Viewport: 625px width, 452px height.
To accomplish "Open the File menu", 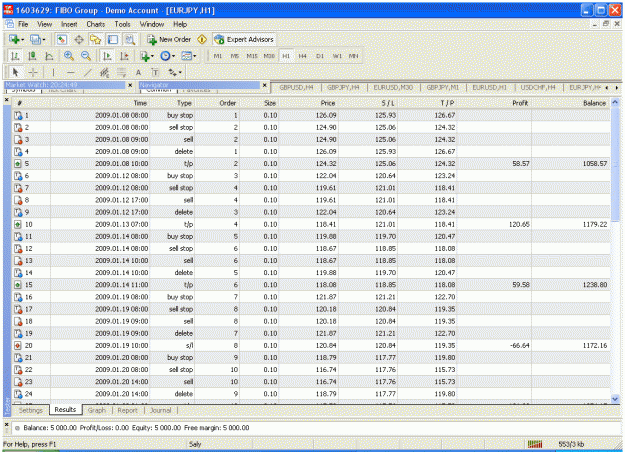I will [x=23, y=24].
